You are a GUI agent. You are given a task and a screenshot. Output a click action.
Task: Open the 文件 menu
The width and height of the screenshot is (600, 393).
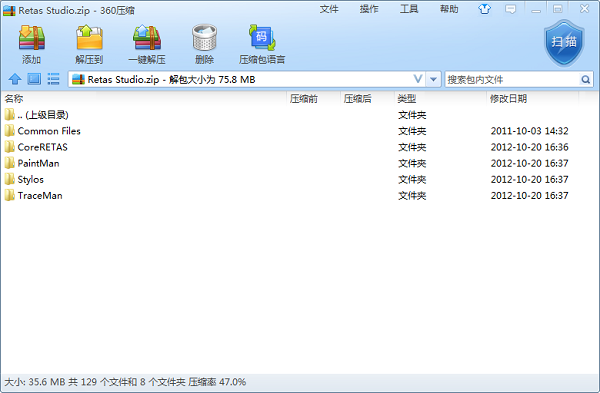tap(329, 9)
